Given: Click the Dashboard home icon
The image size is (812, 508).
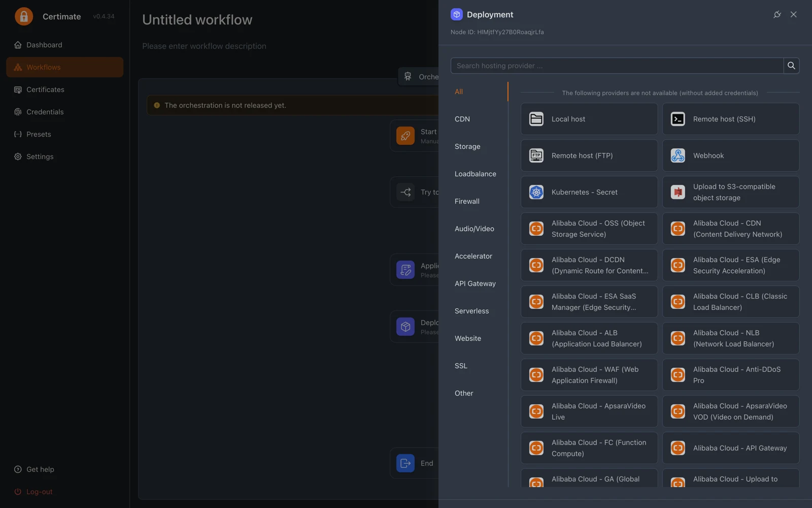Looking at the screenshot, I should (x=18, y=45).
